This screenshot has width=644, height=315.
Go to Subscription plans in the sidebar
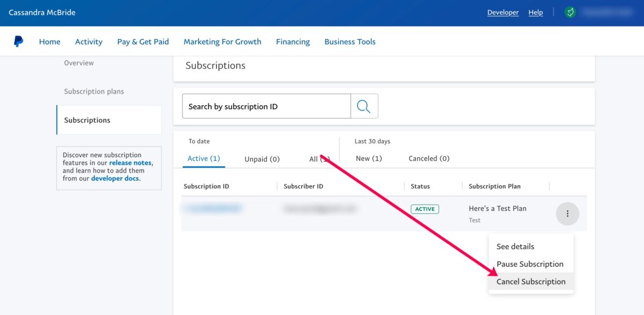94,91
